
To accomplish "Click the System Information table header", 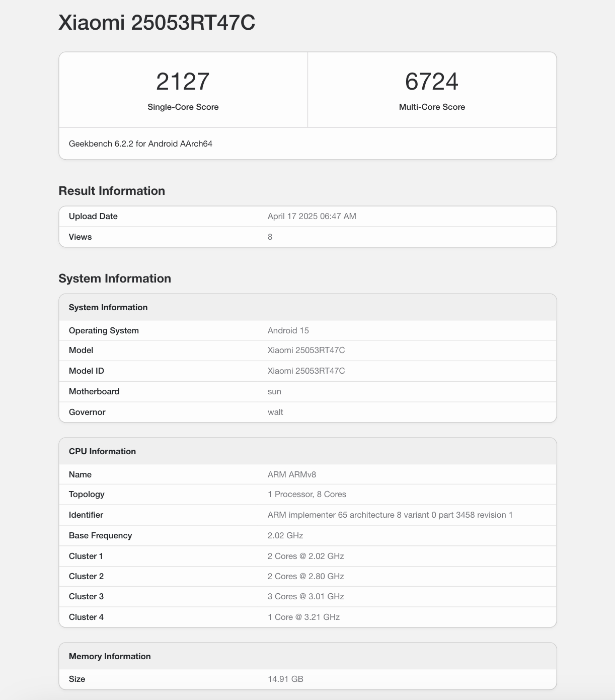I will 108,307.
